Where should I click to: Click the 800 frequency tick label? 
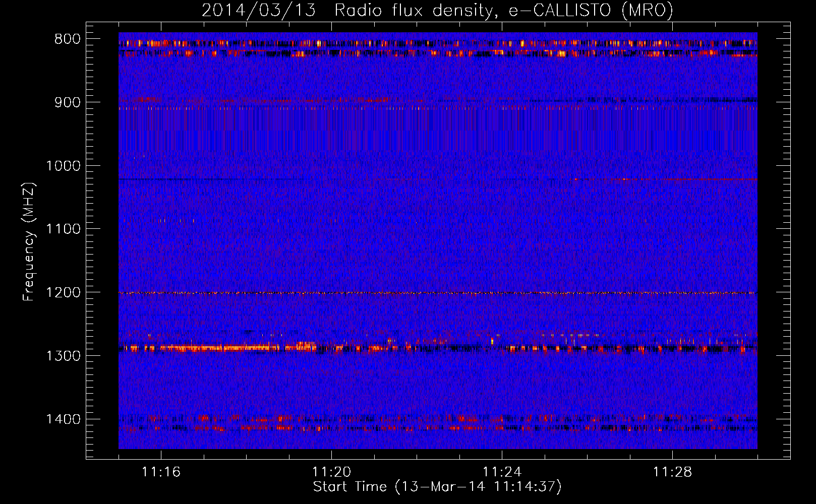67,39
